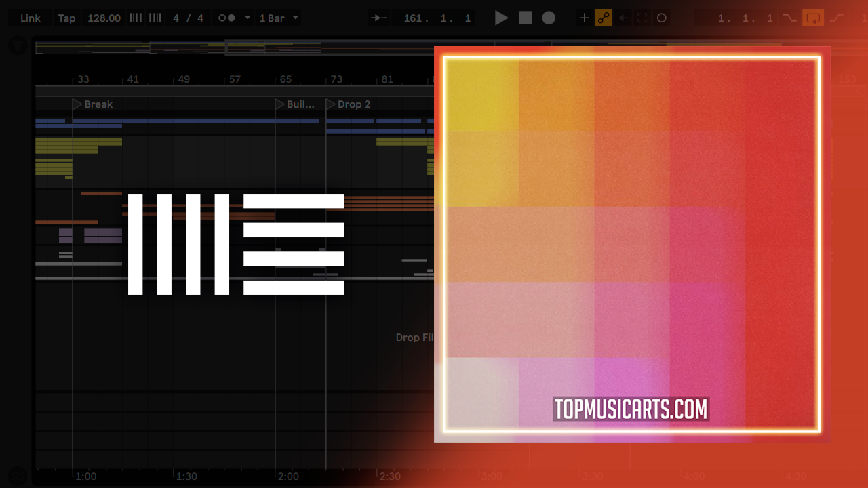
Task: Toggle the Automation Arm button
Action: point(604,18)
